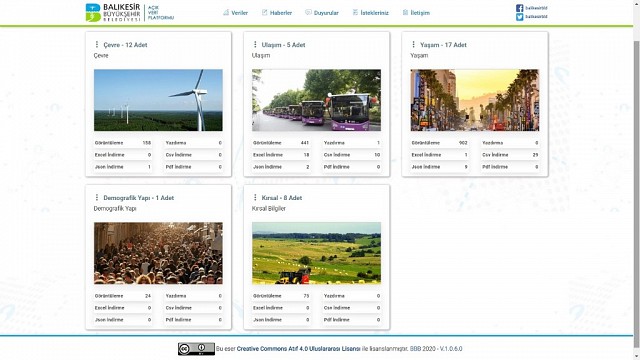Follow the Creative Commons Atıf 4.0 license link
The width and height of the screenshot is (640, 360).
pyautogui.click(x=299, y=349)
